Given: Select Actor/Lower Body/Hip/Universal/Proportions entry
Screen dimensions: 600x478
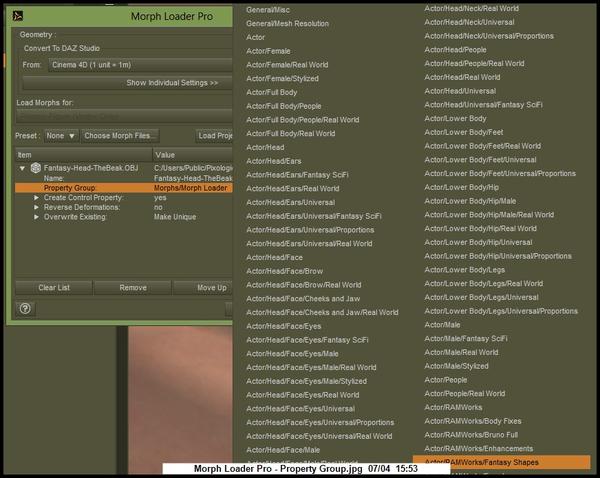Looking at the screenshot, I should (x=498, y=256).
